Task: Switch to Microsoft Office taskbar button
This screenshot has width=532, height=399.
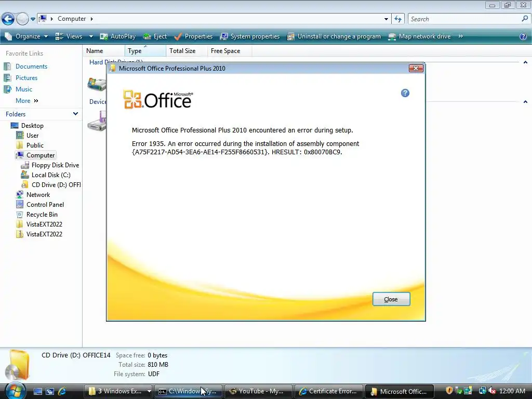Action: (400, 391)
